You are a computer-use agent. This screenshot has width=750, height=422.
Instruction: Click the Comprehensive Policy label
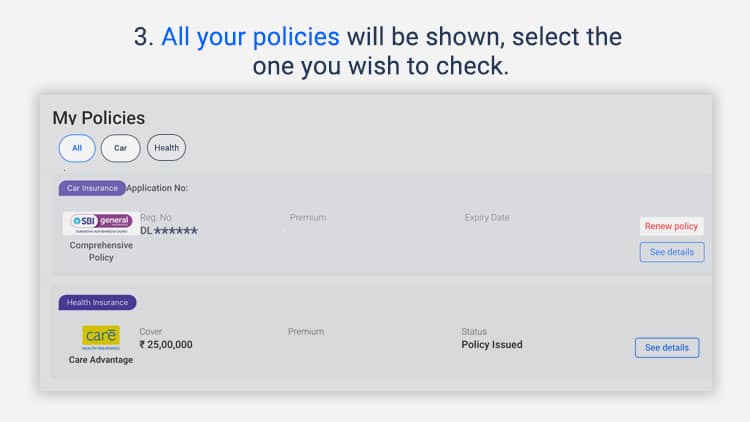(x=101, y=251)
